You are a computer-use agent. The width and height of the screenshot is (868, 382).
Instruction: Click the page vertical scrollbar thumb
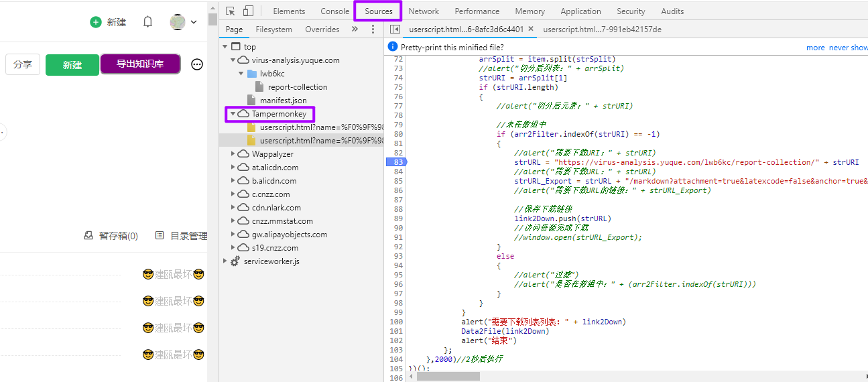pyautogui.click(x=213, y=19)
